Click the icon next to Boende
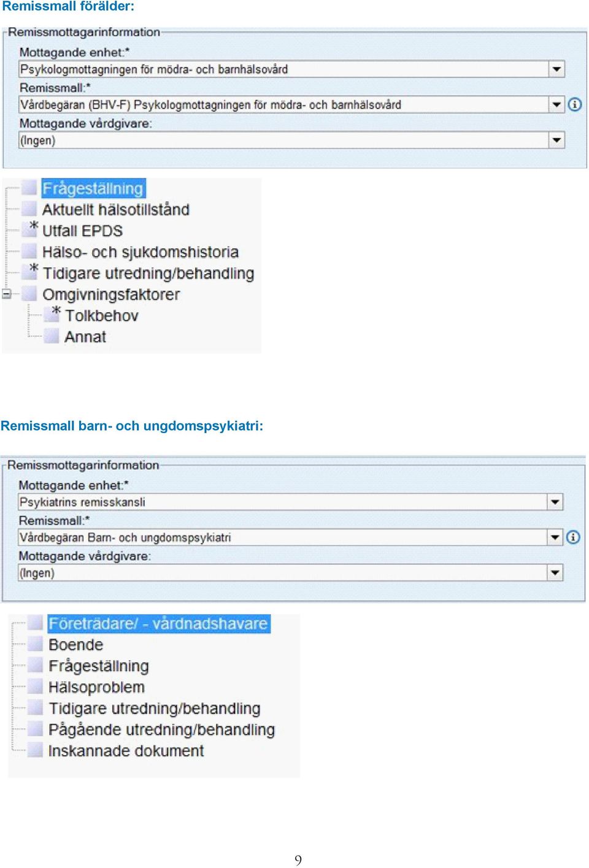The height and width of the screenshot is (868, 589). [x=36, y=643]
